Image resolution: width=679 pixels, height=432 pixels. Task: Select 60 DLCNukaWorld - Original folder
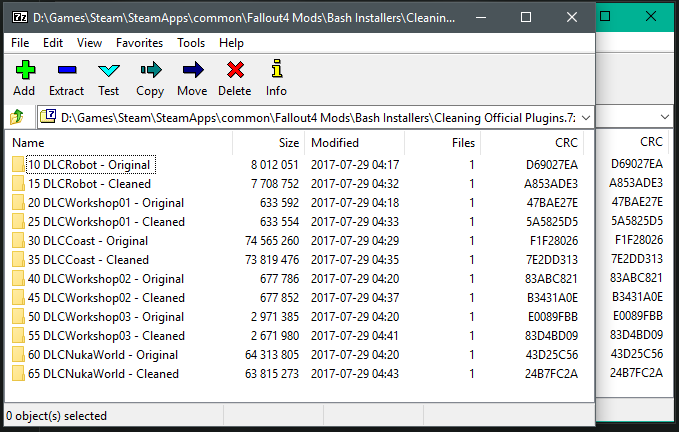pos(103,355)
